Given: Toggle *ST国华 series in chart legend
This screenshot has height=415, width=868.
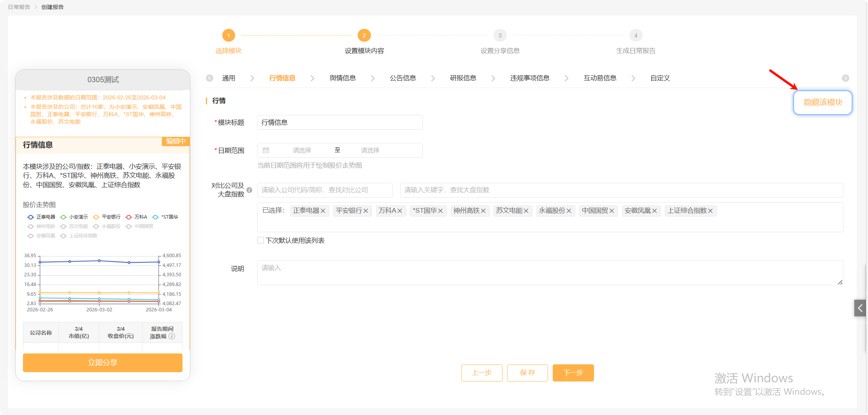Looking at the screenshot, I should tap(165, 217).
